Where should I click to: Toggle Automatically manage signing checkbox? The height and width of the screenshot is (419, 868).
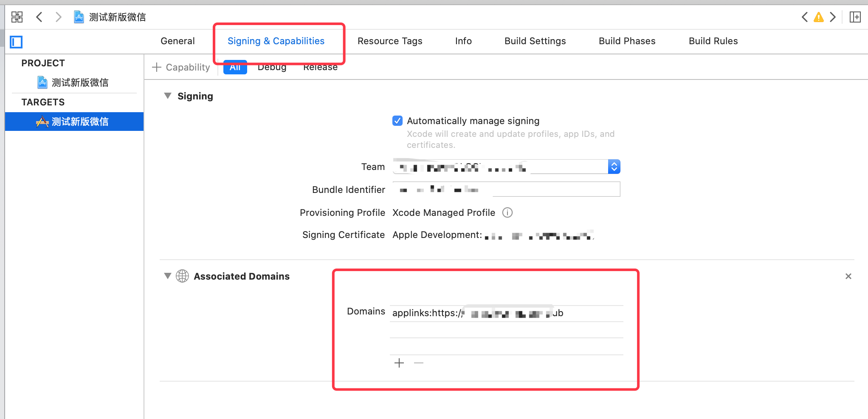397,121
